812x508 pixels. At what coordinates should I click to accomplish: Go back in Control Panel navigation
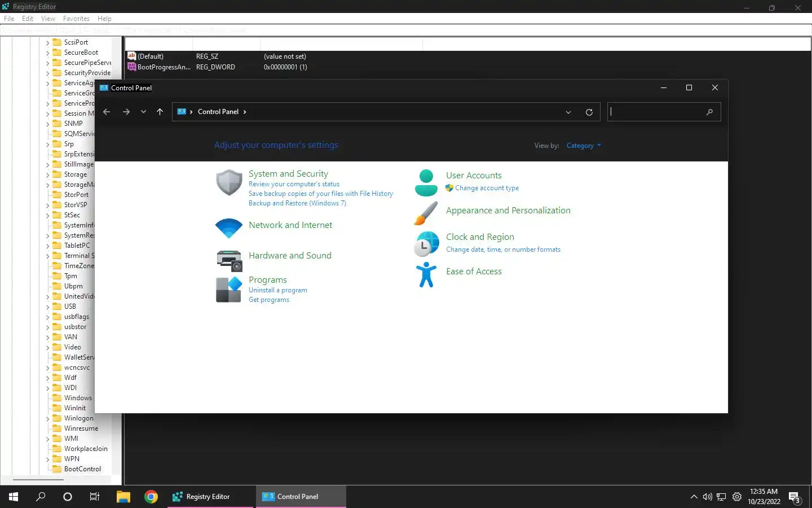pyautogui.click(x=107, y=112)
